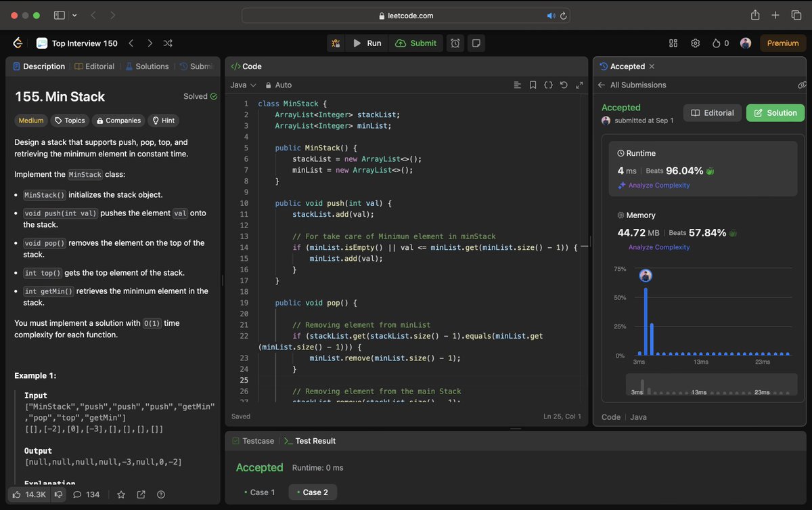Open the debugger icon beside Run

pos(336,43)
